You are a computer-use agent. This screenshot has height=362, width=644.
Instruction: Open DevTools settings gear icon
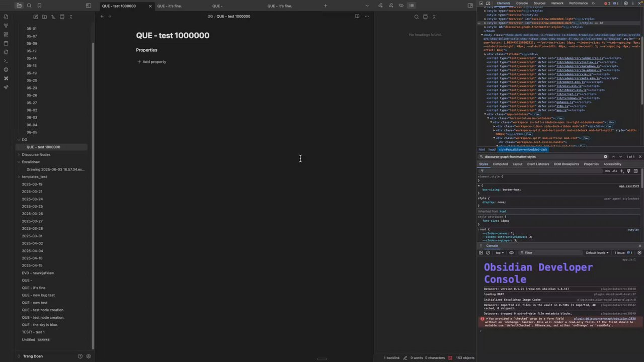pyautogui.click(x=626, y=3)
